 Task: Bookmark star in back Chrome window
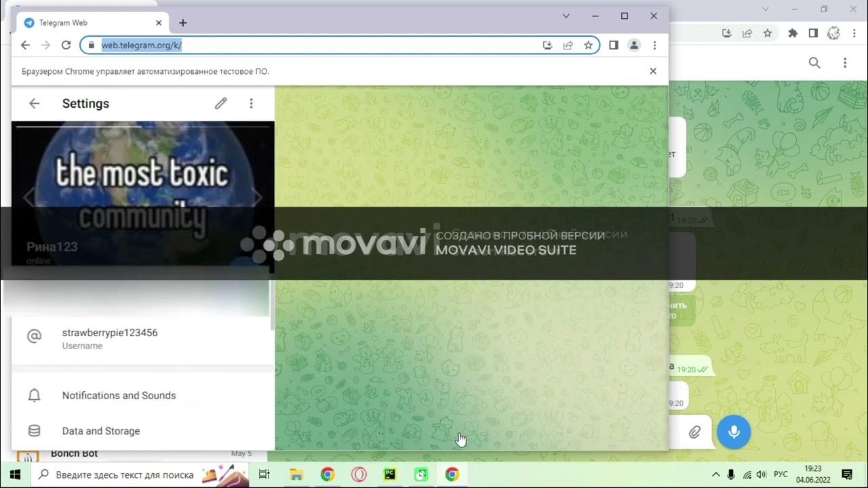(x=768, y=33)
